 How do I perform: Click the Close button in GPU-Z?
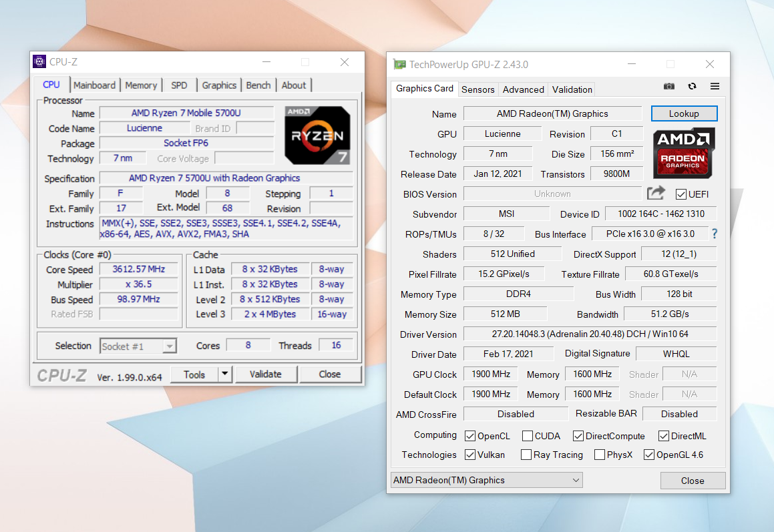tap(693, 481)
